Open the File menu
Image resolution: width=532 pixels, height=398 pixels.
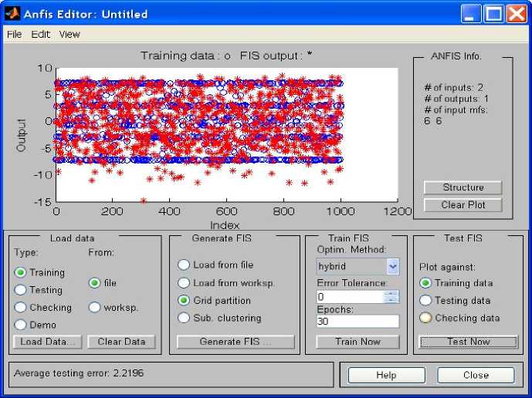(x=15, y=35)
